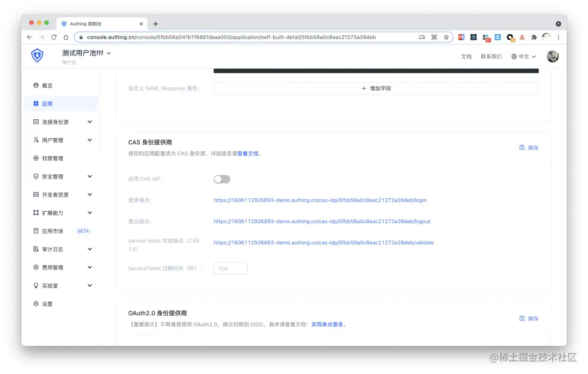Click the 连接身份源 sidebar icon

coord(36,121)
